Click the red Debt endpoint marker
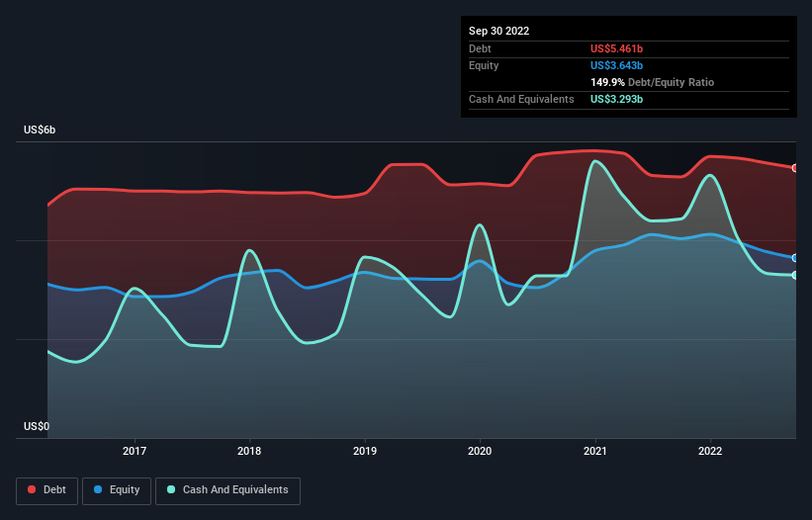 [795, 168]
